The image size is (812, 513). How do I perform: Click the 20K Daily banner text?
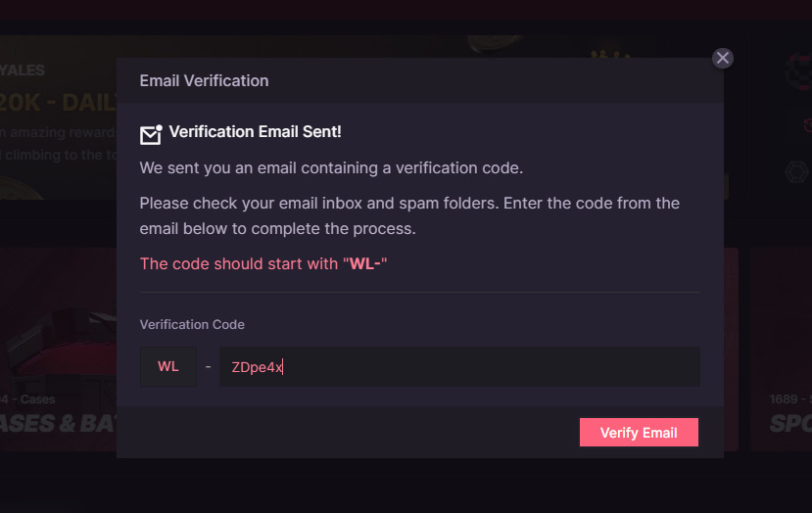click(x=59, y=102)
